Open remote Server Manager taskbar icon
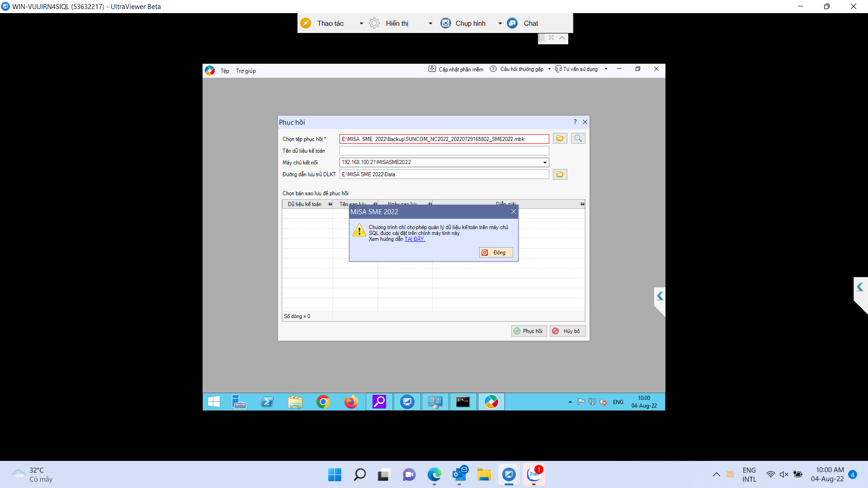Screen dimensions: 868x488 [x=239, y=402]
